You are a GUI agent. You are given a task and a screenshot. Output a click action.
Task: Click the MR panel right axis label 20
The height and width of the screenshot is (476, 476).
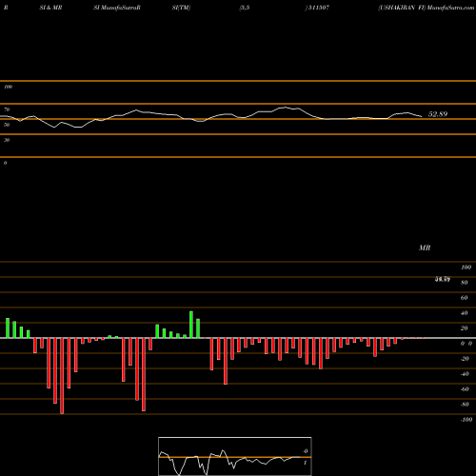pyautogui.click(x=465, y=328)
